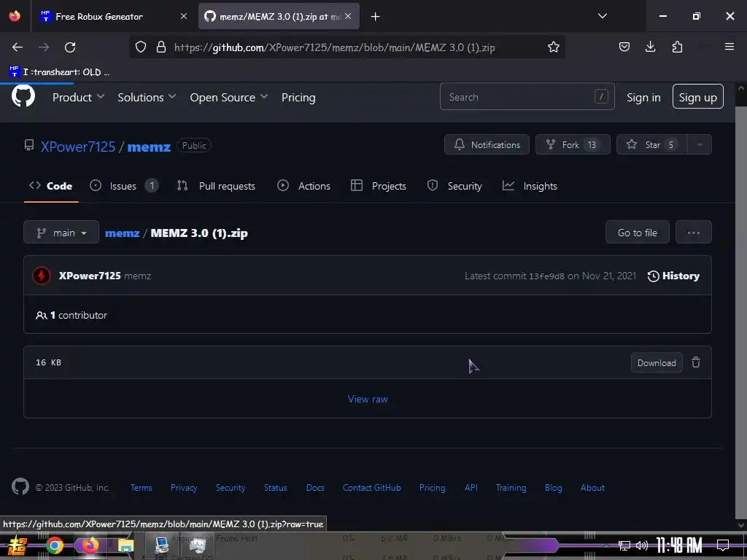Image resolution: width=747 pixels, height=560 pixels.
Task: Click the footer GitHub logo
Action: click(20, 486)
